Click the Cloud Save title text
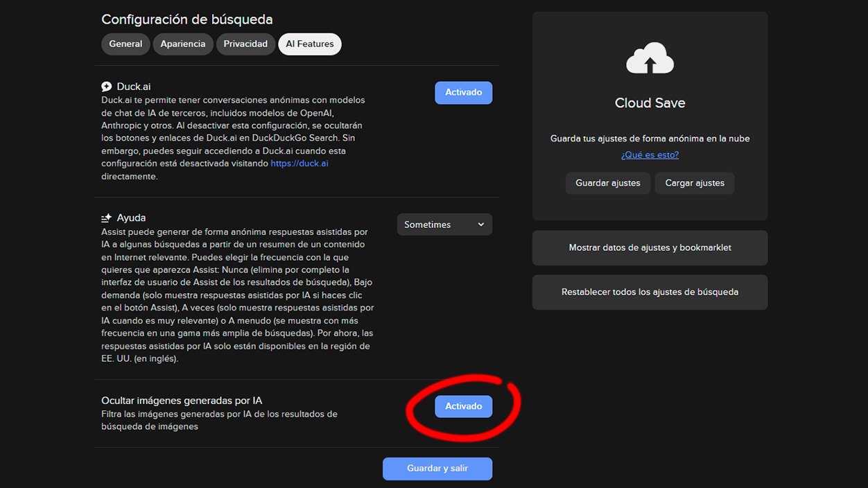This screenshot has width=868, height=488. pos(650,103)
